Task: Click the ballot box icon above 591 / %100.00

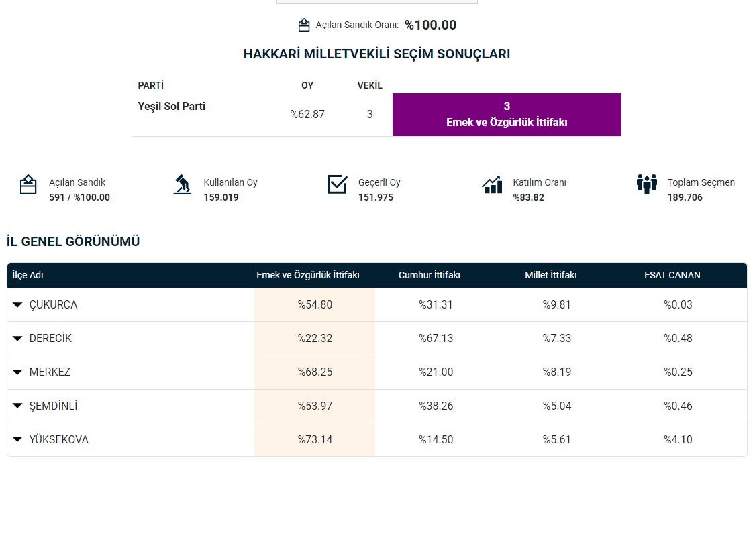Action: pos(28,185)
